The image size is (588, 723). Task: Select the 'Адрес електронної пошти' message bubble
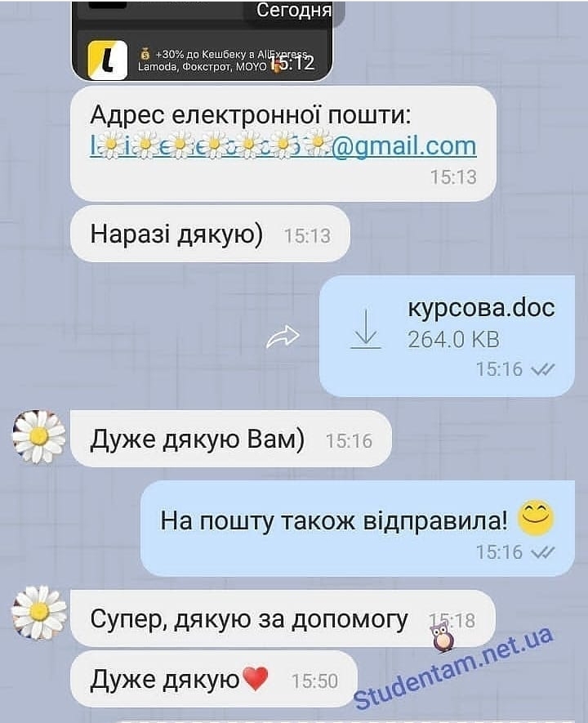click(x=283, y=144)
